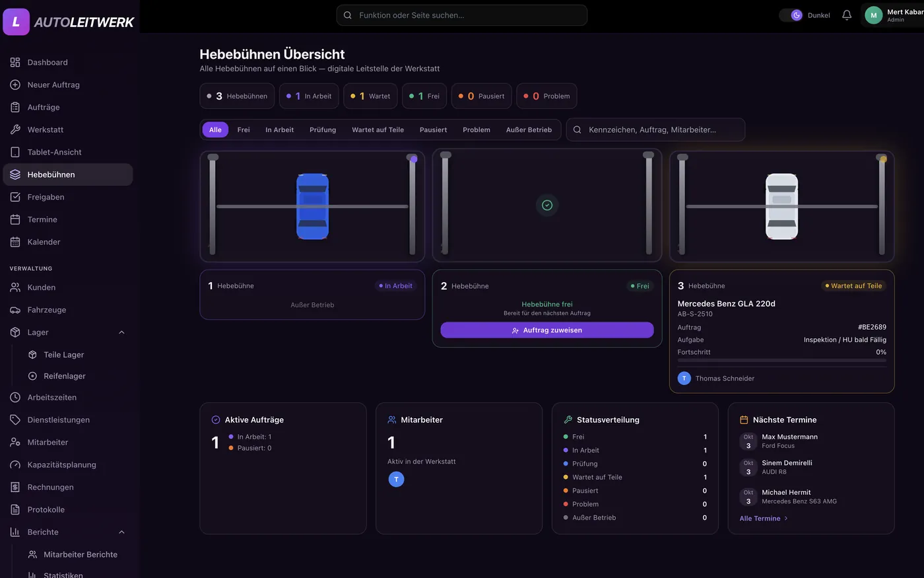Open the Kalender grid icon

(15, 242)
